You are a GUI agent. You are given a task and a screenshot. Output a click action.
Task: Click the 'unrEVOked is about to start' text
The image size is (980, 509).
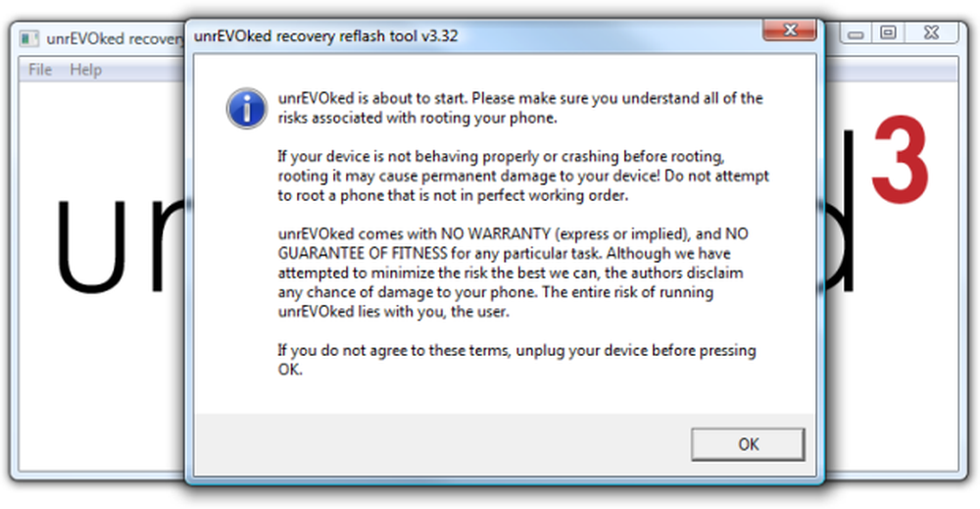pos(520,108)
